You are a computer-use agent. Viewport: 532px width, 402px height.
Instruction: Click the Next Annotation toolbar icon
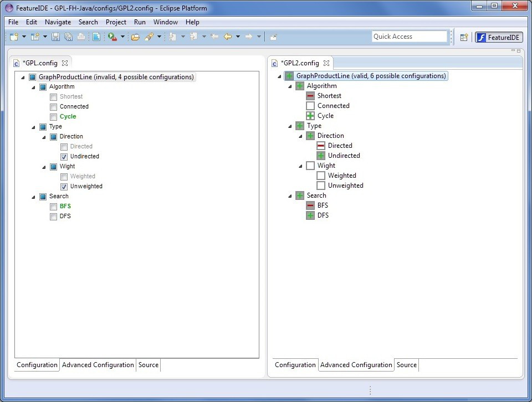(173, 37)
